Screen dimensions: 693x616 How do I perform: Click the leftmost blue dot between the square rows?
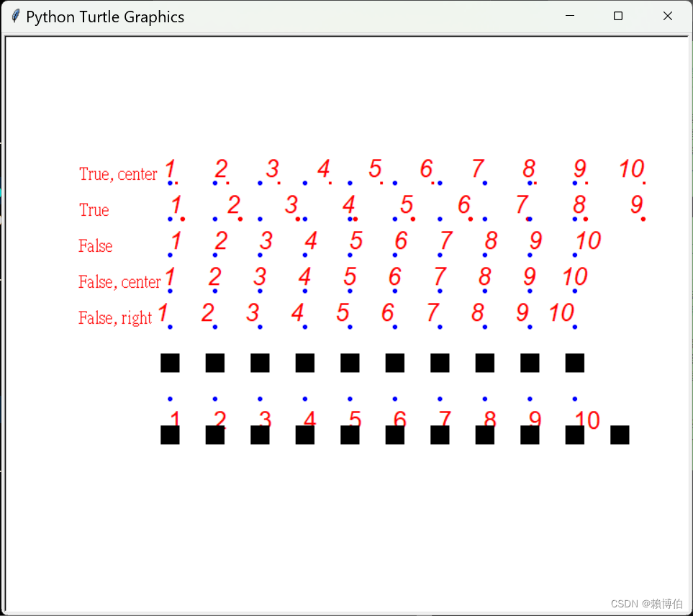[x=170, y=398]
